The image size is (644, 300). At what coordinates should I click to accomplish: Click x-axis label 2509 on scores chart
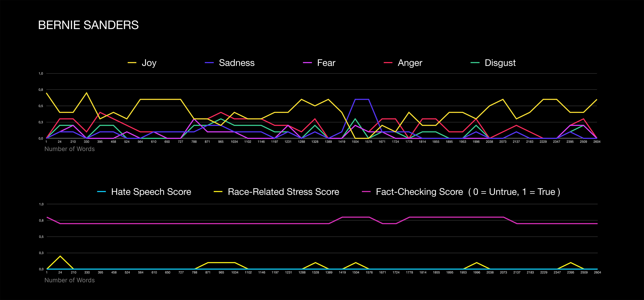point(584,273)
